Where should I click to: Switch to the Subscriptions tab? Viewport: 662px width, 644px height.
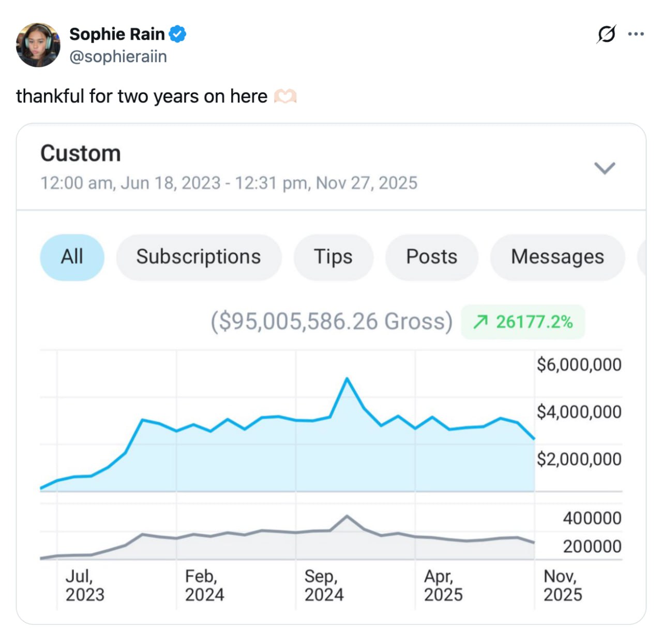click(x=199, y=257)
